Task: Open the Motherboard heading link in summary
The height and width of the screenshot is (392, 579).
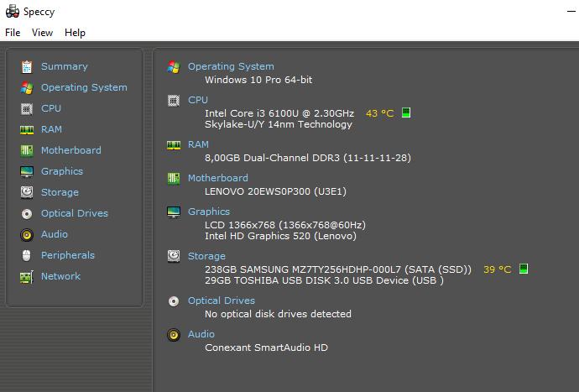Action: [x=217, y=178]
